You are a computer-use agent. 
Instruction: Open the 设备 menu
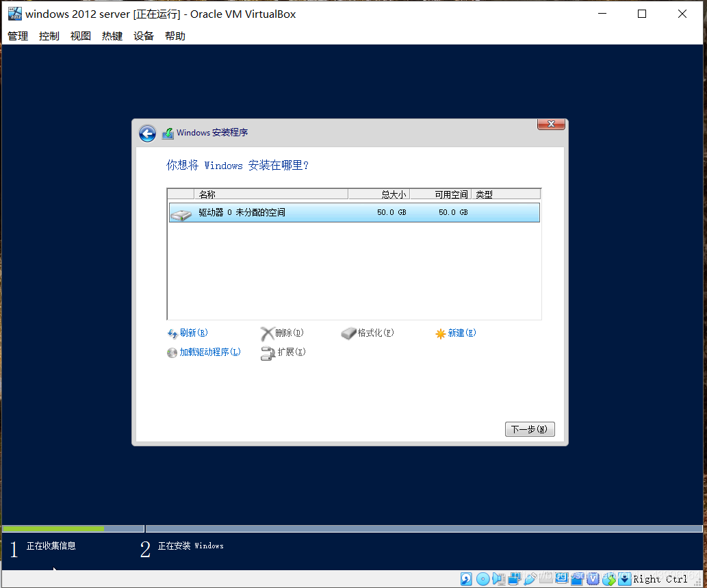pos(144,36)
